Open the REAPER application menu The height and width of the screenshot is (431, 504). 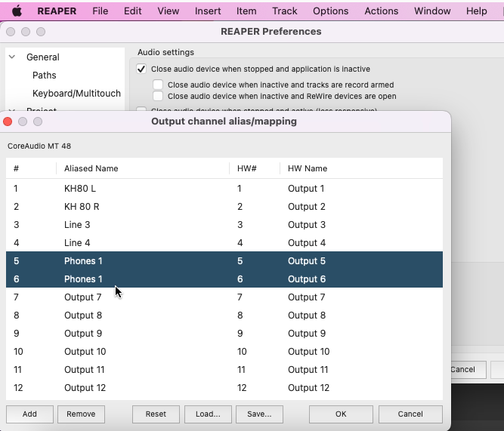click(57, 11)
